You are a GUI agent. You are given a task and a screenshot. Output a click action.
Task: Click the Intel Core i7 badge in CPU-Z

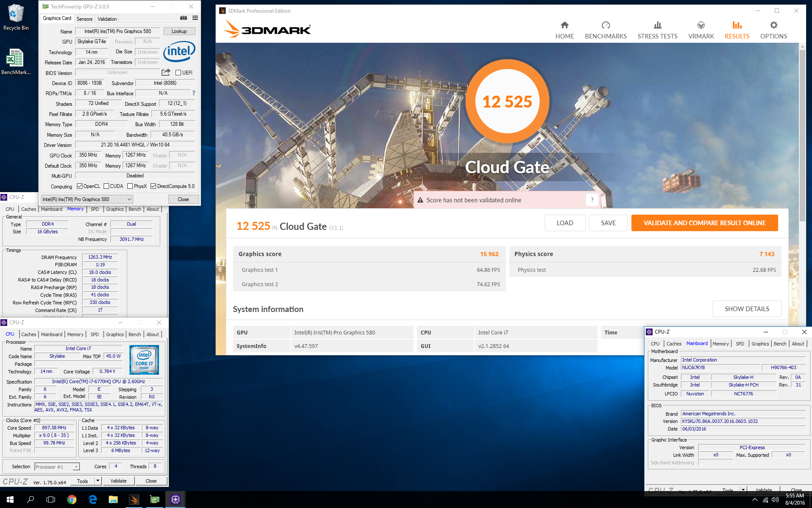pos(144,360)
